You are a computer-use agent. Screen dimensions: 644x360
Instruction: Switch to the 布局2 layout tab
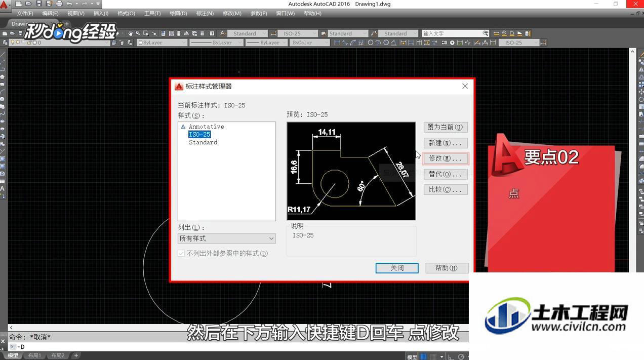point(57,355)
